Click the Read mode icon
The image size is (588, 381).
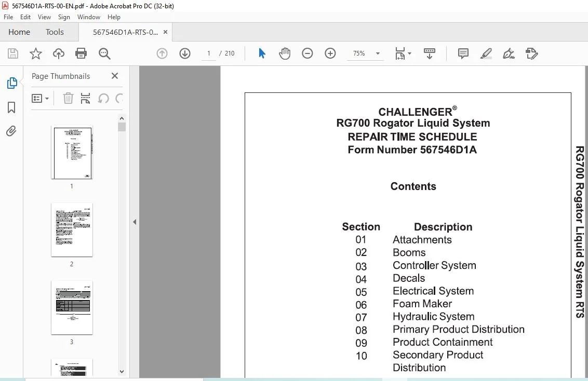click(x=430, y=53)
